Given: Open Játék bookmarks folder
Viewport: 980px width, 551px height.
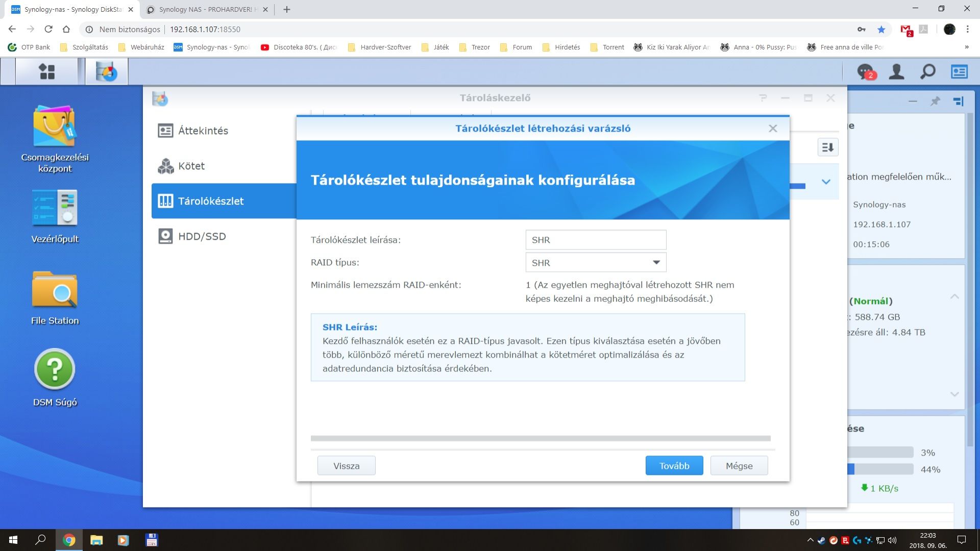Looking at the screenshot, I should pyautogui.click(x=435, y=47).
